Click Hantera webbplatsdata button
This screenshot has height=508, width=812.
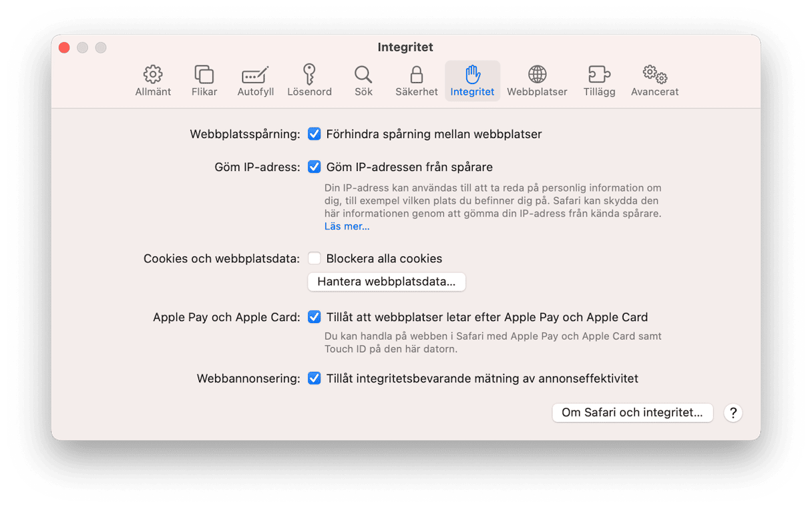point(387,282)
